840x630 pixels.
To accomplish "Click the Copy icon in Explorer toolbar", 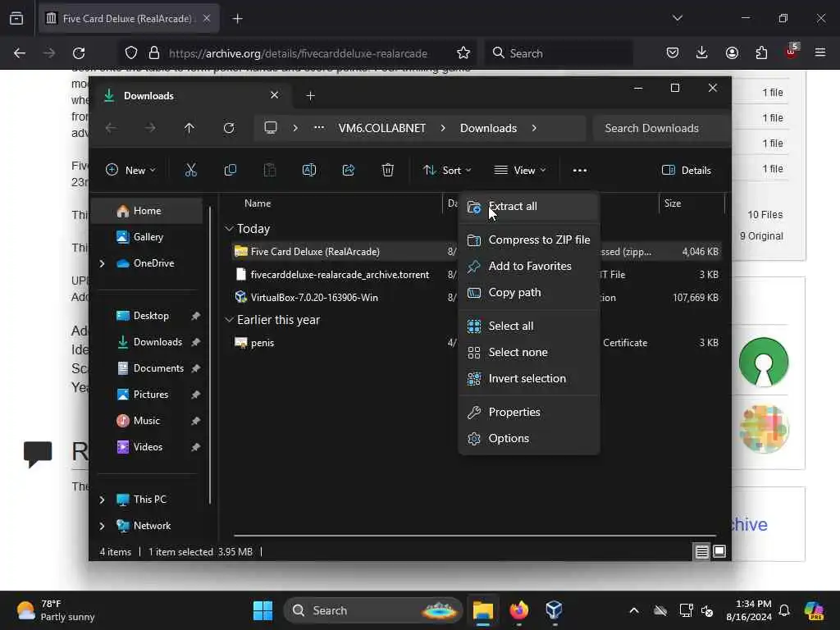I will [231, 171].
